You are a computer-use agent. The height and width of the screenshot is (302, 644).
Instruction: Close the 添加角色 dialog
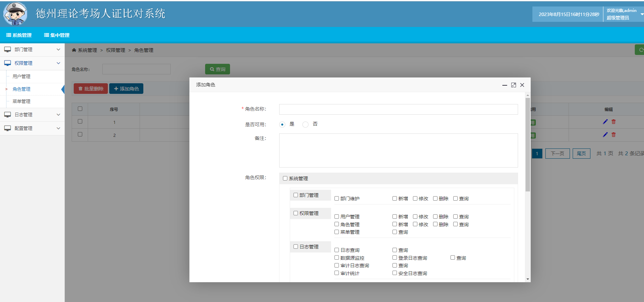point(522,85)
